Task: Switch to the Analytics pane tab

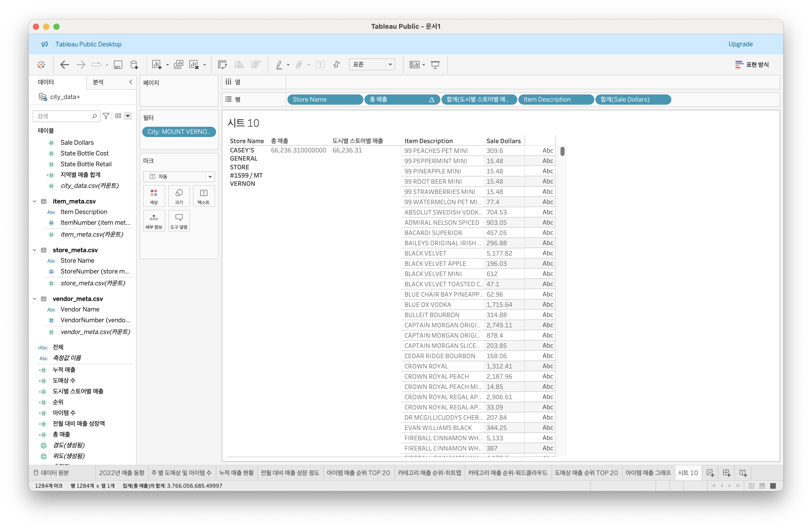Action: [98, 82]
